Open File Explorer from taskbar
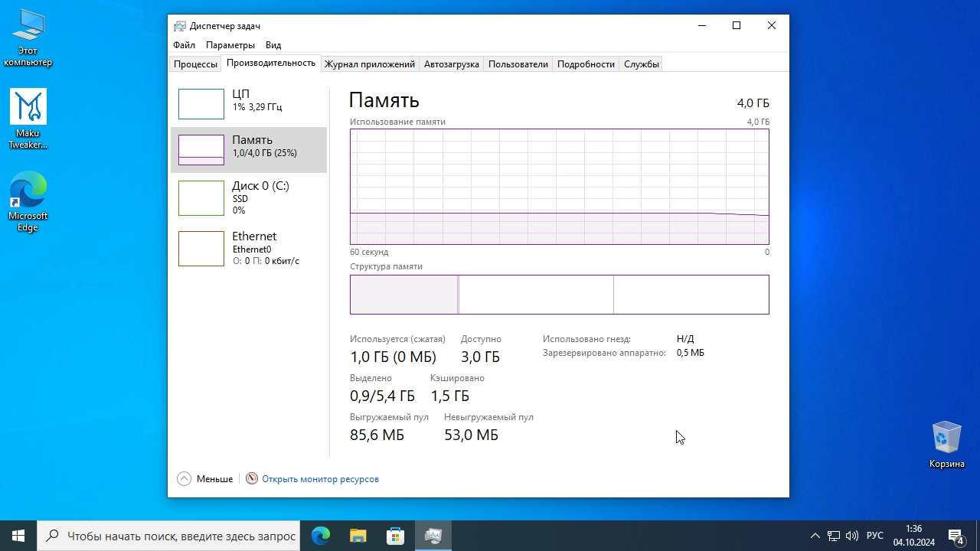 pos(358,536)
